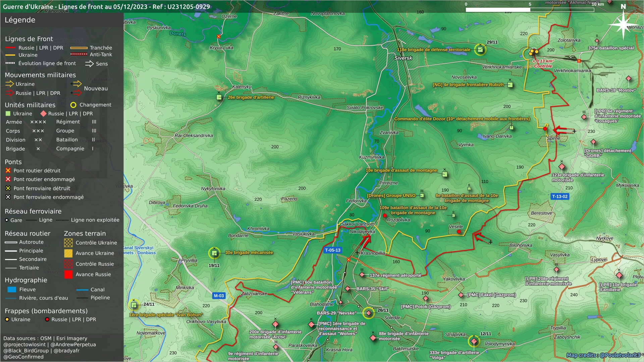Click the Vesele village label
Image resolution: width=644 pixels, height=362 pixels.
coord(456,227)
